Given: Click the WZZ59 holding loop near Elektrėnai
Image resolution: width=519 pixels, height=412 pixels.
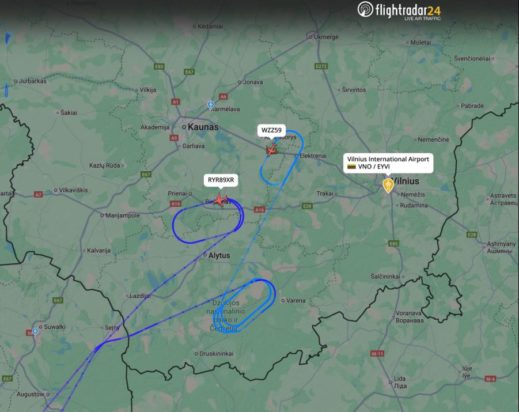Looking at the screenshot, I should click(282, 158).
